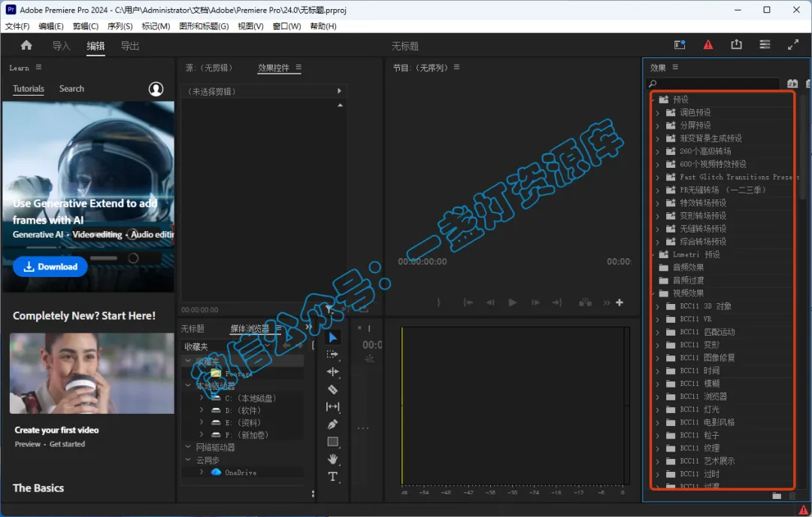Screen dimensions: 812x517
Task: Collapse the 网络驱动器 section
Action: (x=188, y=446)
